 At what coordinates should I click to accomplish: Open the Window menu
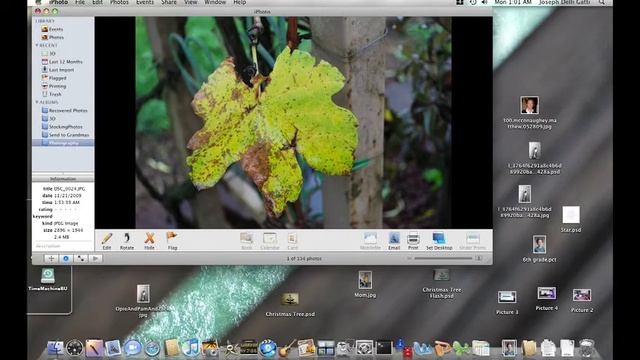(x=215, y=2)
